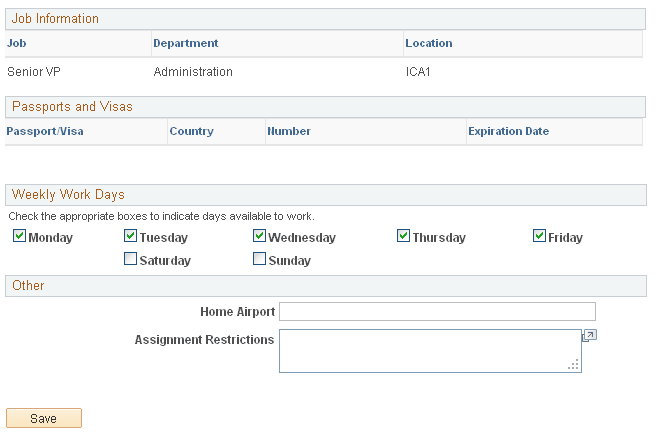Check the Sunday work day box
Viewport: 668px width, 436px height.
tap(259, 260)
